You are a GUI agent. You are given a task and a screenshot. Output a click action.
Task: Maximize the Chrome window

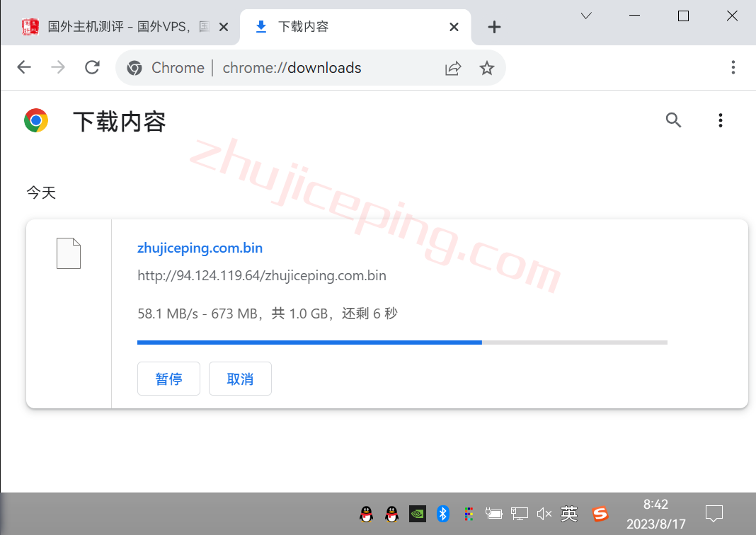click(x=683, y=16)
